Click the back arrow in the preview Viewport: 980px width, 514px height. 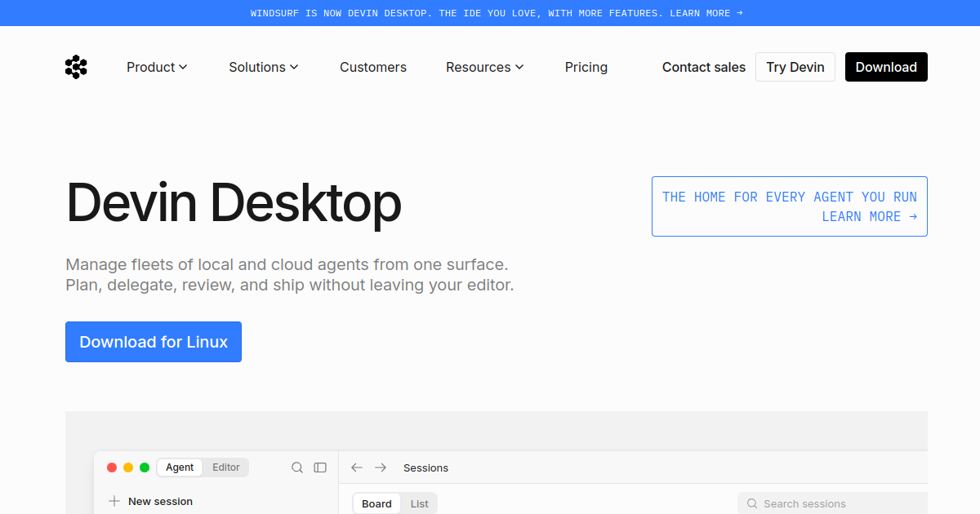coord(357,467)
